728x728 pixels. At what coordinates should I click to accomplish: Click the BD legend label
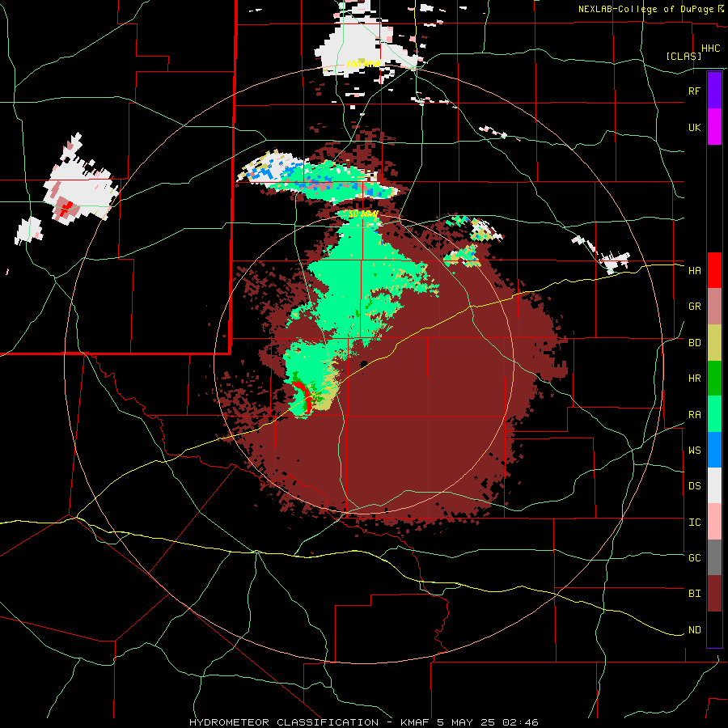(694, 343)
